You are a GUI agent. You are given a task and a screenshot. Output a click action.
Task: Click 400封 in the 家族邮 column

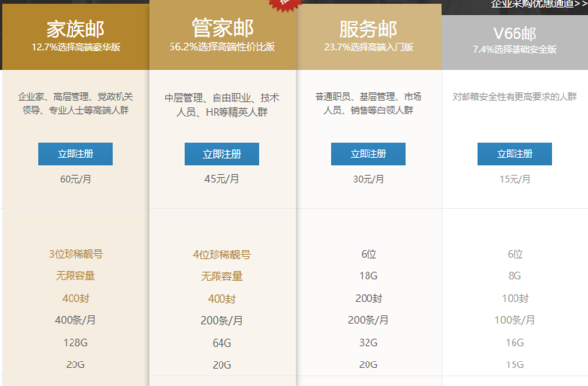click(75, 298)
